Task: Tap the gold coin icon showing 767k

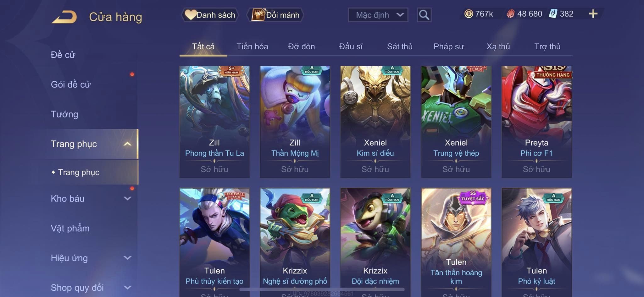Action: pos(469,14)
